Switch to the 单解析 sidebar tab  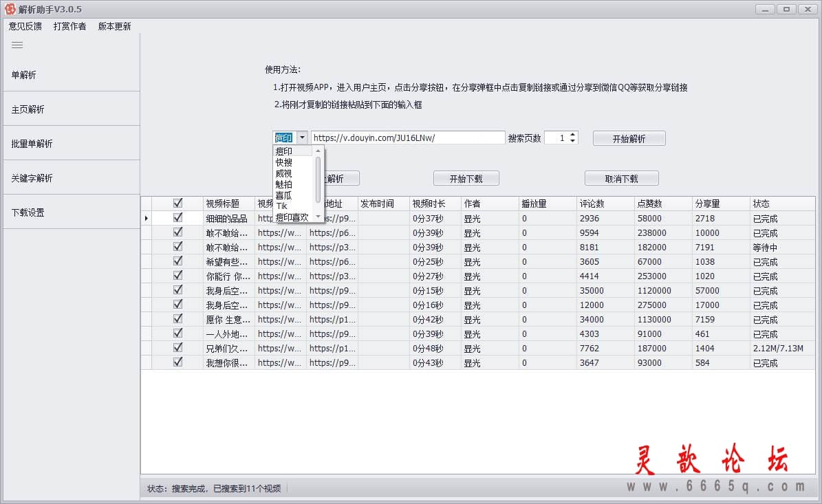coord(72,75)
